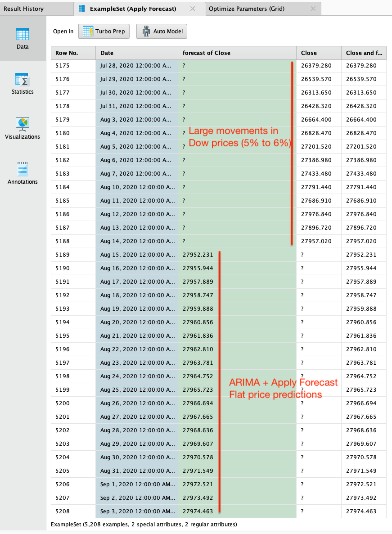Select Close value 27791.440 in Close column
The image size is (392, 534).
coord(319,187)
